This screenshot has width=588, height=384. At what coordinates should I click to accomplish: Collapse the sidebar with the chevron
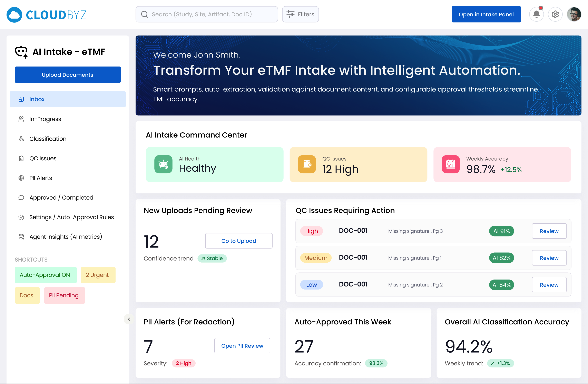click(129, 319)
